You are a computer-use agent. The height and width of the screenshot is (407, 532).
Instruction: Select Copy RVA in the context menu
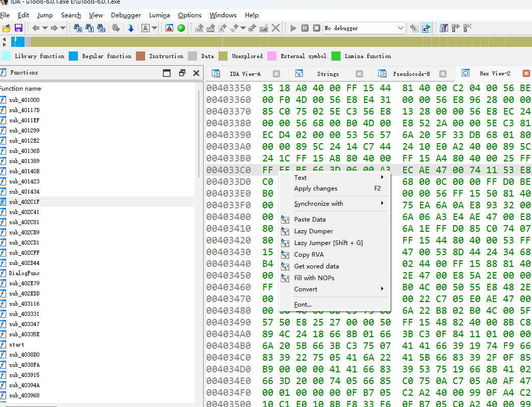(x=309, y=254)
